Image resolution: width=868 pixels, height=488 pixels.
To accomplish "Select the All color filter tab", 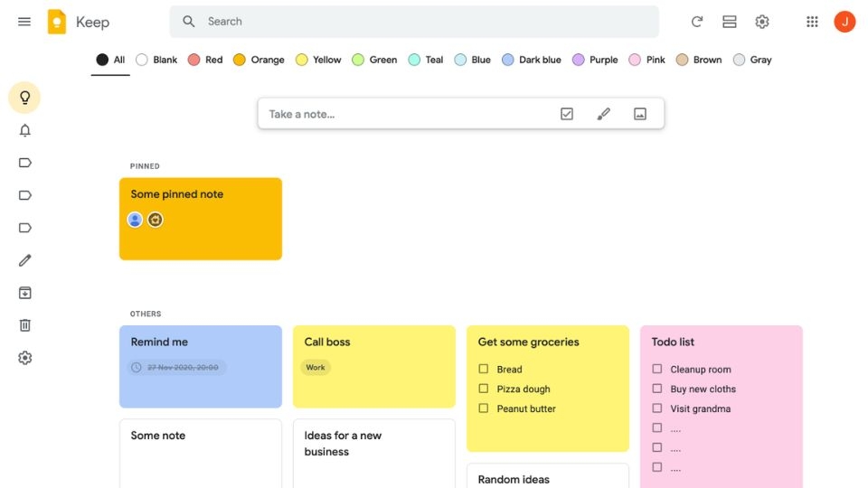I will 110,60.
